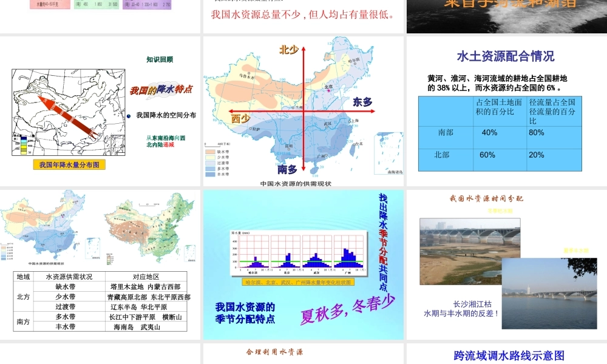Click the 南部 row header cell

(446, 138)
